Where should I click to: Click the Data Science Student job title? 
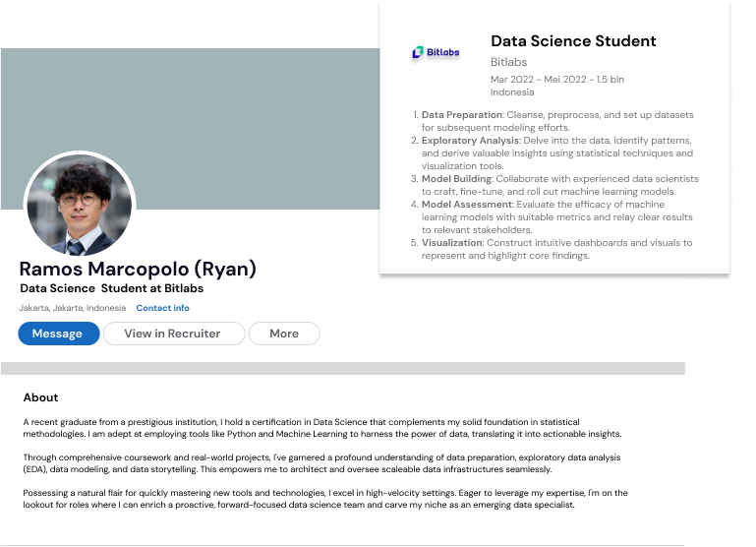point(573,41)
